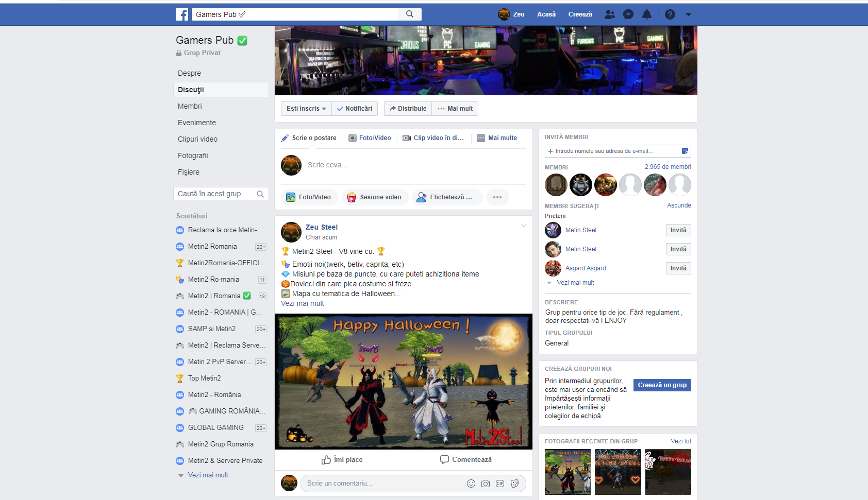The height and width of the screenshot is (500, 868).
Task: Open the Mai mult options menu
Action: click(x=455, y=109)
